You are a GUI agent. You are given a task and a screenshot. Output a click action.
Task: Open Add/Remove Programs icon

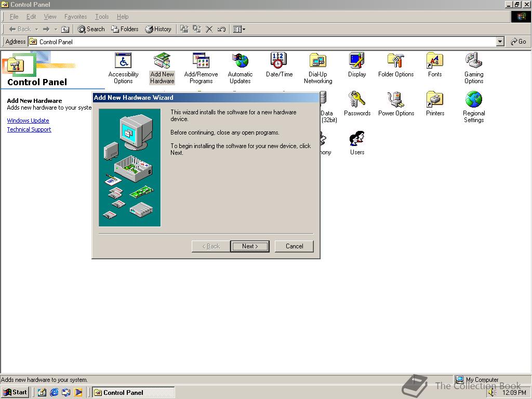[201, 68]
